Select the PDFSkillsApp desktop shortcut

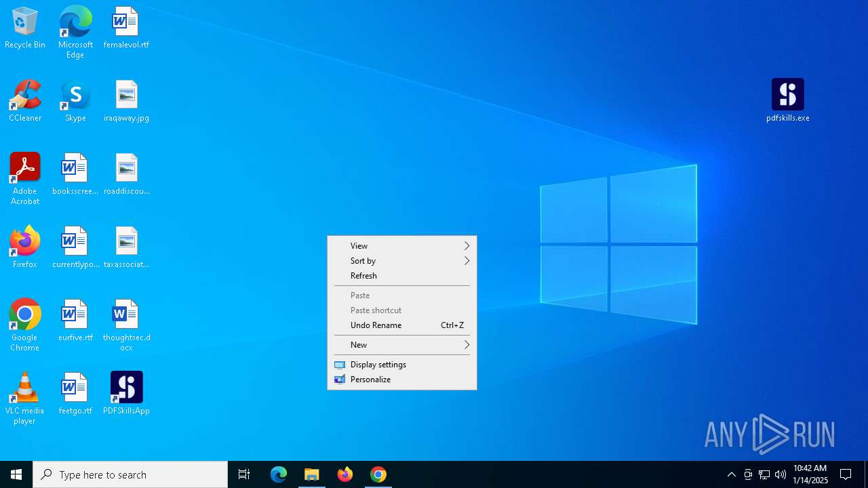(126, 394)
